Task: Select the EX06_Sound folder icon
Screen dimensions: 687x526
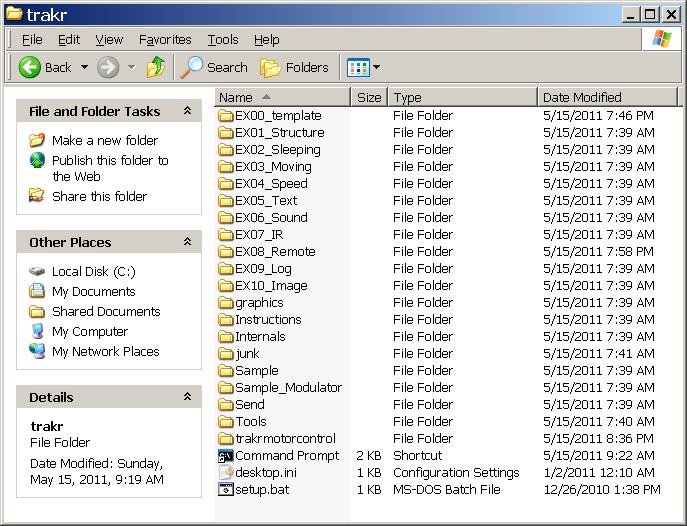Action: [226, 218]
